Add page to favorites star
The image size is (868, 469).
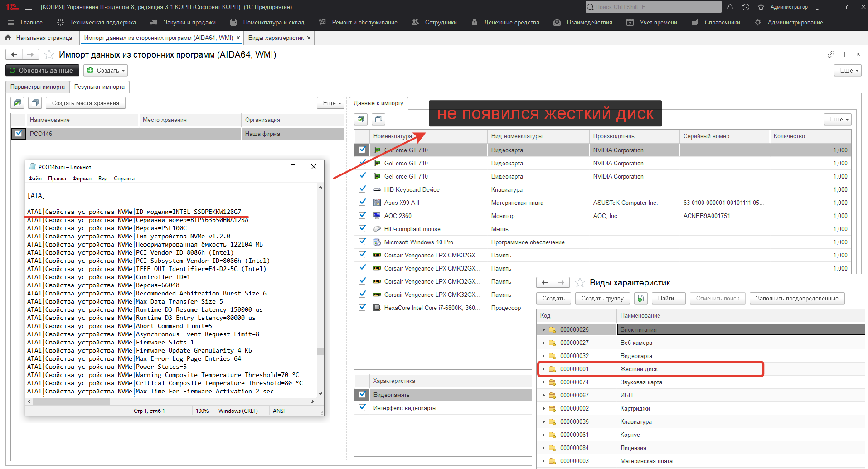pyautogui.click(x=49, y=55)
